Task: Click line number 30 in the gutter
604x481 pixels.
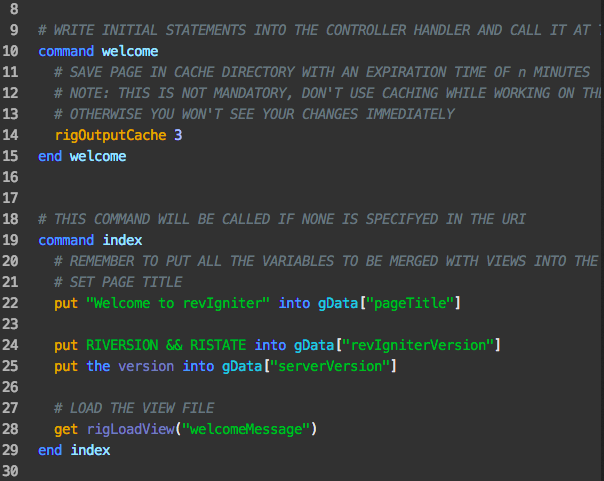Action: [x=10, y=471]
